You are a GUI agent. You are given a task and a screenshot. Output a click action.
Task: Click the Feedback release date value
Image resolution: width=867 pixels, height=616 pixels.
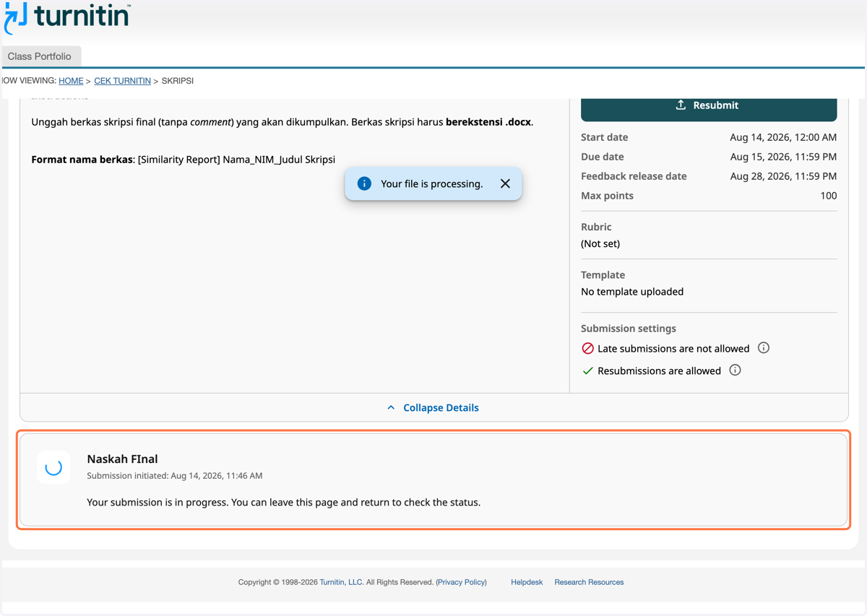[x=783, y=176]
